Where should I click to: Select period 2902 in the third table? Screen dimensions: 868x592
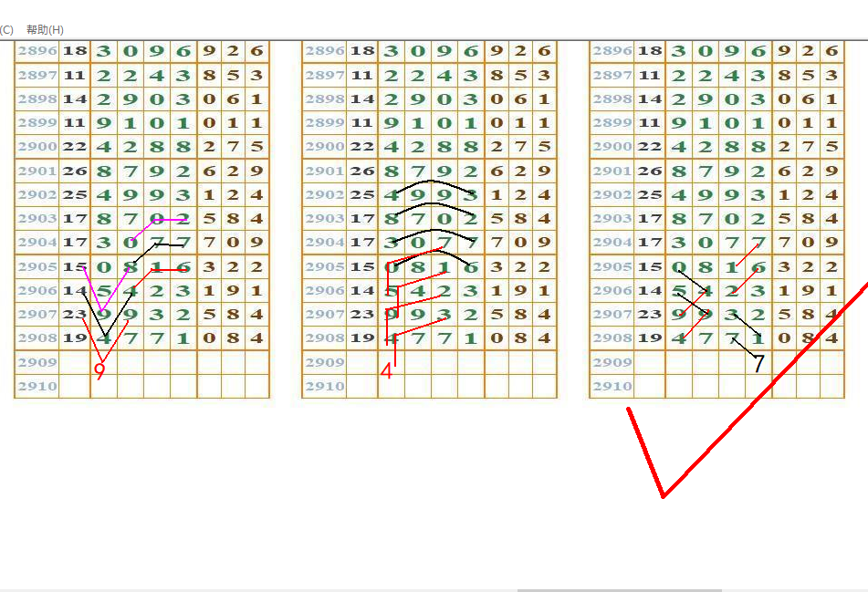612,195
